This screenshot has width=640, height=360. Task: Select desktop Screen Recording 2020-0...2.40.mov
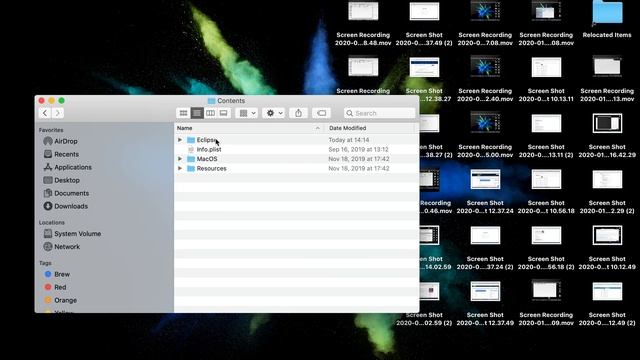coord(485,79)
